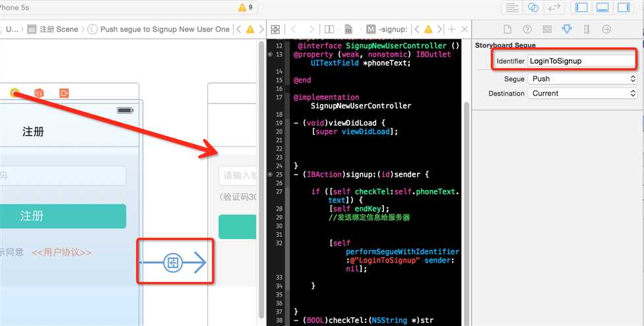Select the First Responder cube icon
The image size is (644, 326).
click(x=39, y=93)
